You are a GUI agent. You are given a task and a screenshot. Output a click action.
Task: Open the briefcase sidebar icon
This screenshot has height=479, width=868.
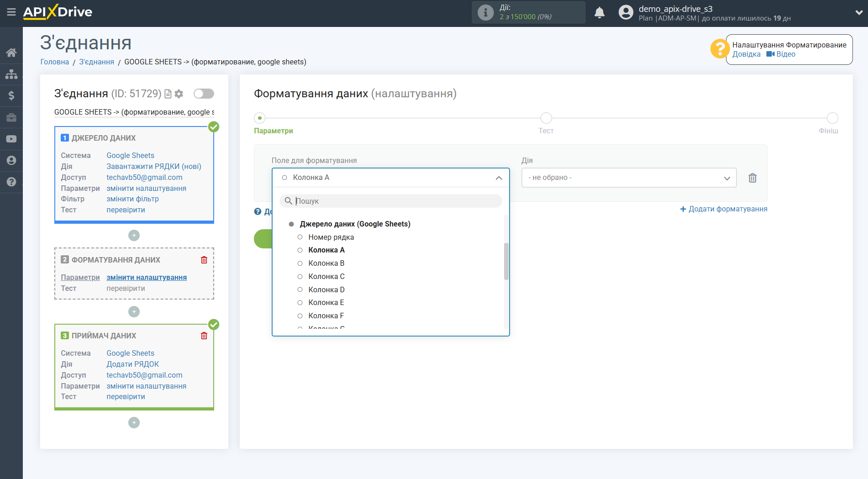pos(11,117)
